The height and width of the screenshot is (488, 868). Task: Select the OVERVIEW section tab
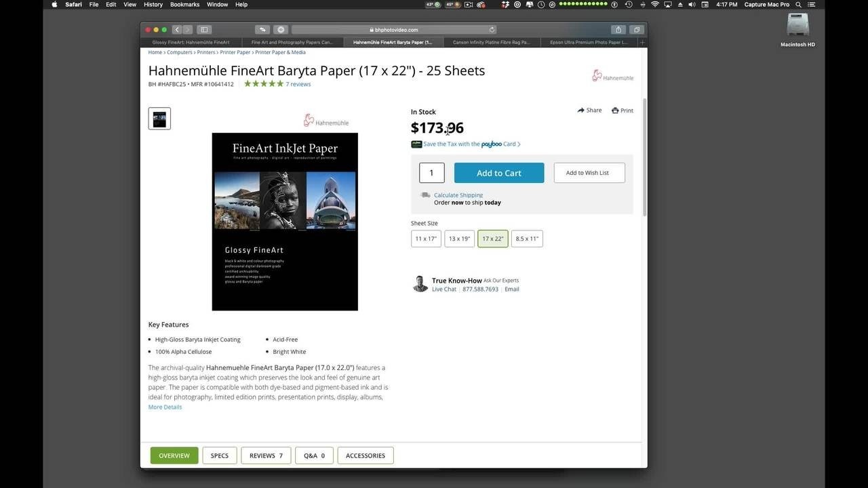[174, 455]
